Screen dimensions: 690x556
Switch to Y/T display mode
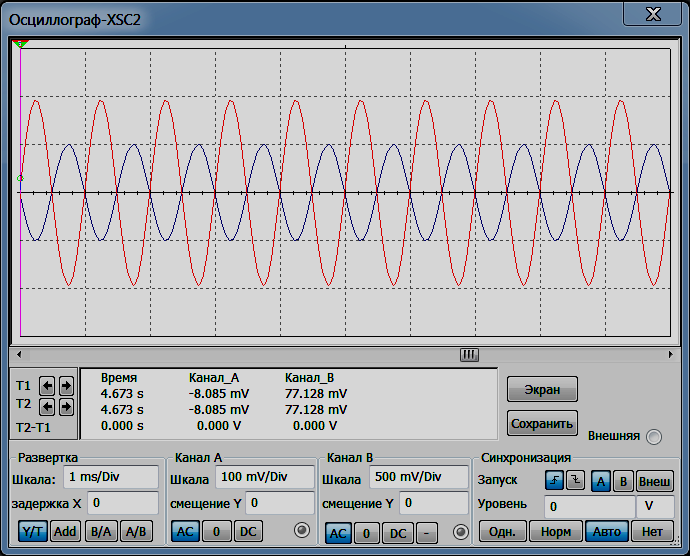click(33, 531)
